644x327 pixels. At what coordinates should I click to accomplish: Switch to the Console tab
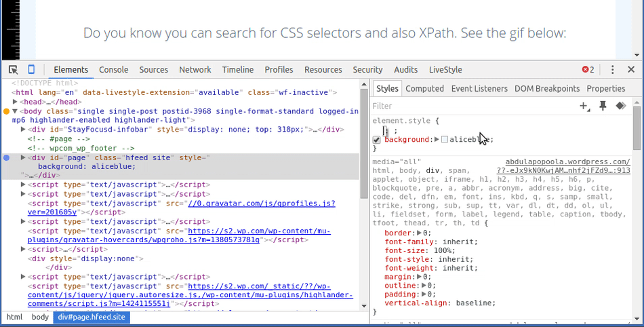coord(113,70)
